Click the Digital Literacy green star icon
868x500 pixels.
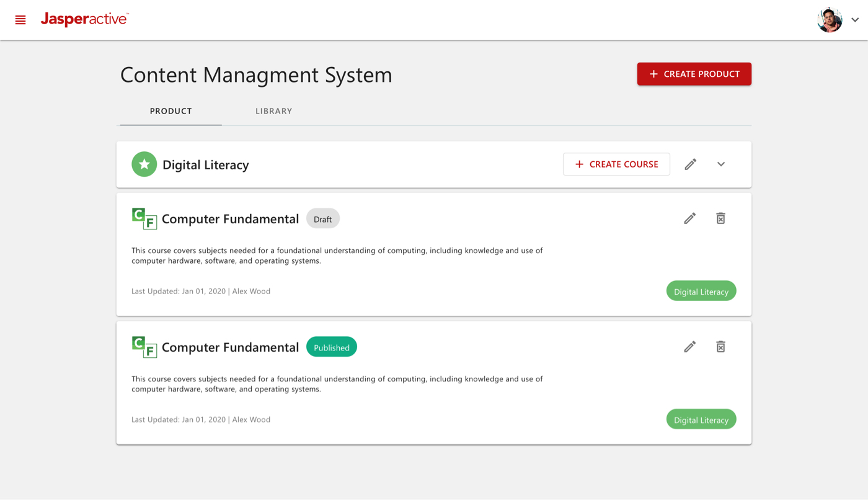tap(144, 164)
